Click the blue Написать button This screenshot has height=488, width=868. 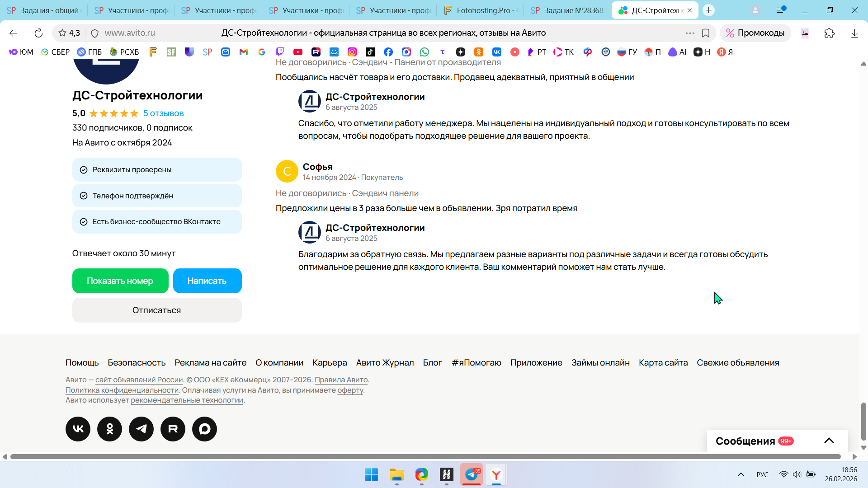207,281
